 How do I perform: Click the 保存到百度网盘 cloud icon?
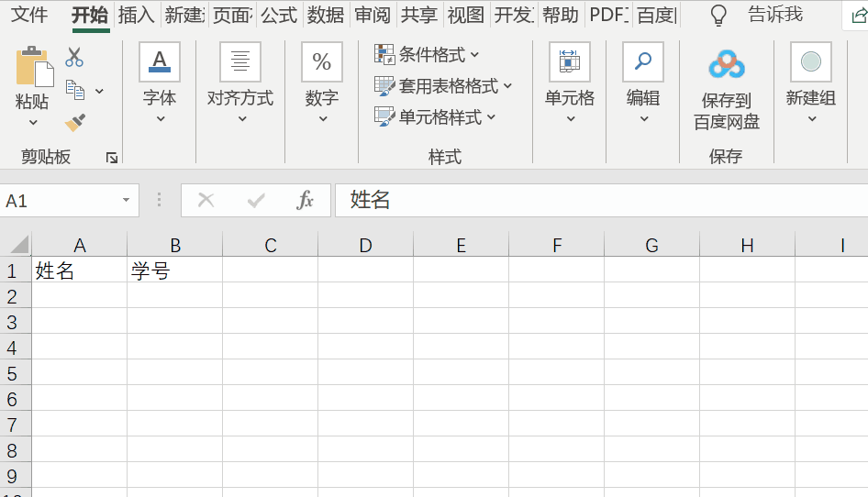pos(727,64)
